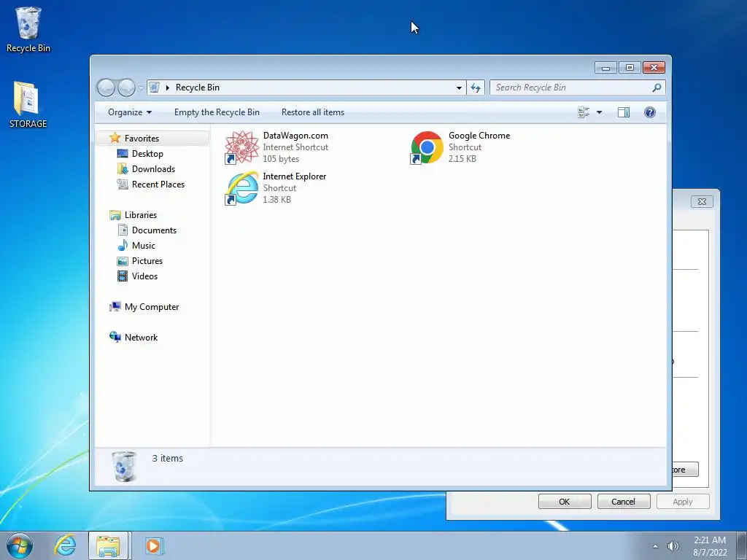Open the Videos library
Viewport: 747px width, 560px height.
click(144, 276)
